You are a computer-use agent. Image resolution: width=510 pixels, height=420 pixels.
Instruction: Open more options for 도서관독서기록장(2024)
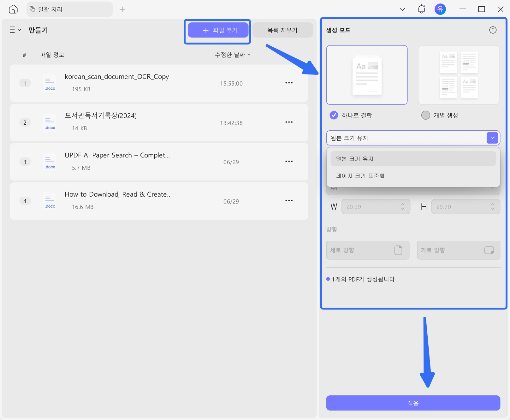289,122
